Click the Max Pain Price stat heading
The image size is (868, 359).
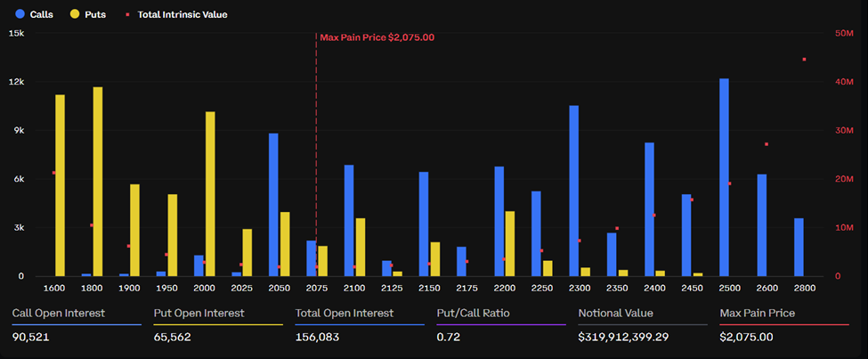[758, 314]
